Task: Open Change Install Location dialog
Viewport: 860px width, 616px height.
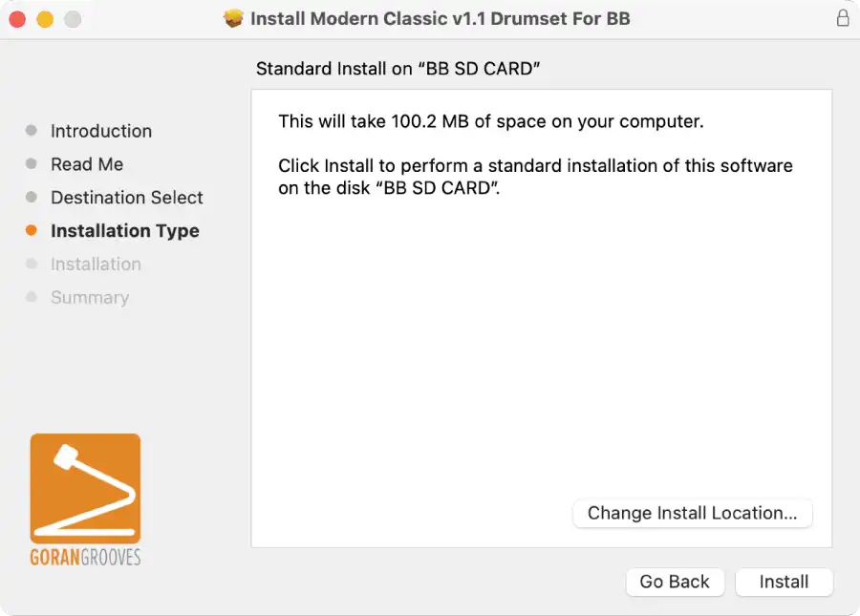Action: pyautogui.click(x=692, y=513)
